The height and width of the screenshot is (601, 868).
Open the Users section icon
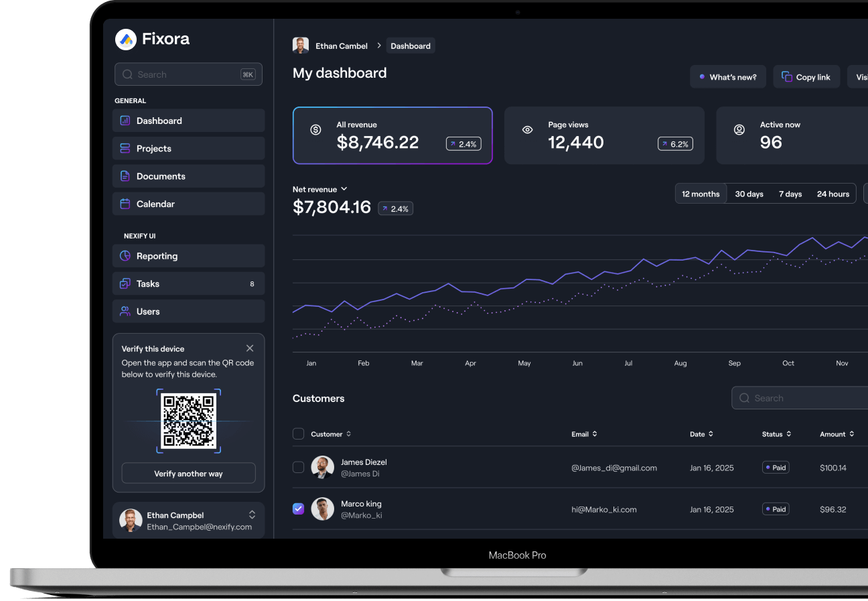point(125,312)
